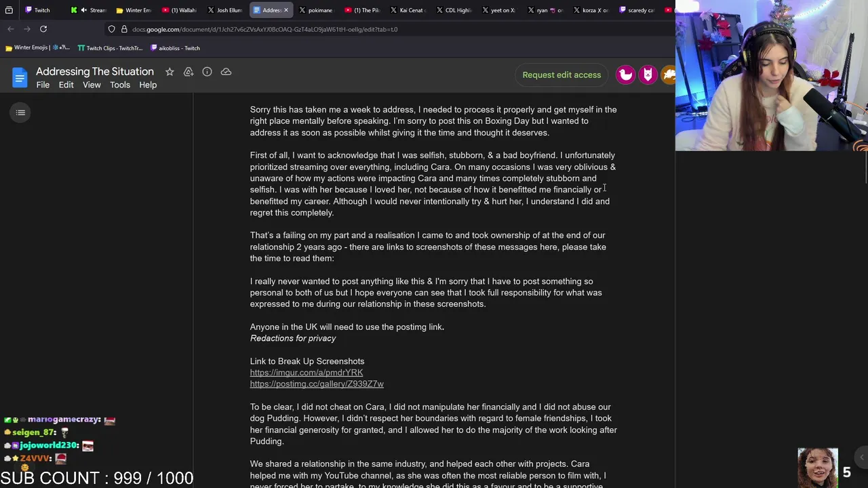Open the korza X tab
This screenshot has width=868, height=488.
[591, 10]
